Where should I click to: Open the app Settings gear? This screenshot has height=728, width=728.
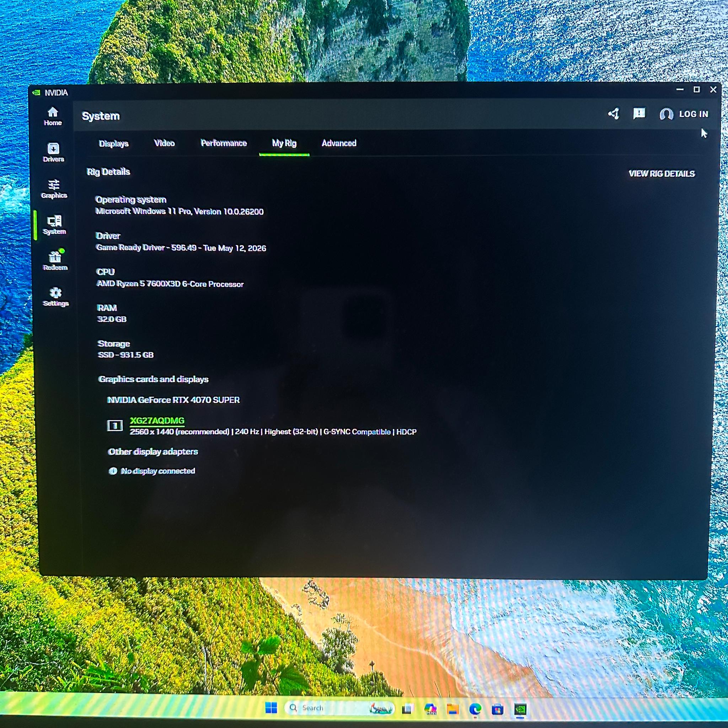click(x=55, y=296)
